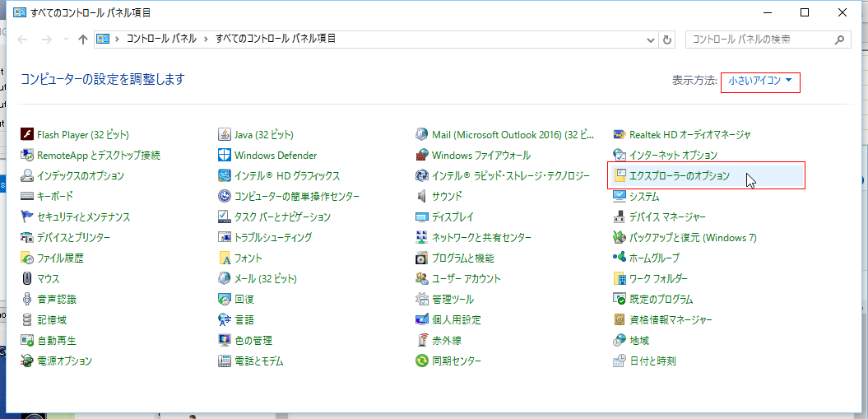
Task: Open ディスプレイ link
Action: [x=453, y=217]
